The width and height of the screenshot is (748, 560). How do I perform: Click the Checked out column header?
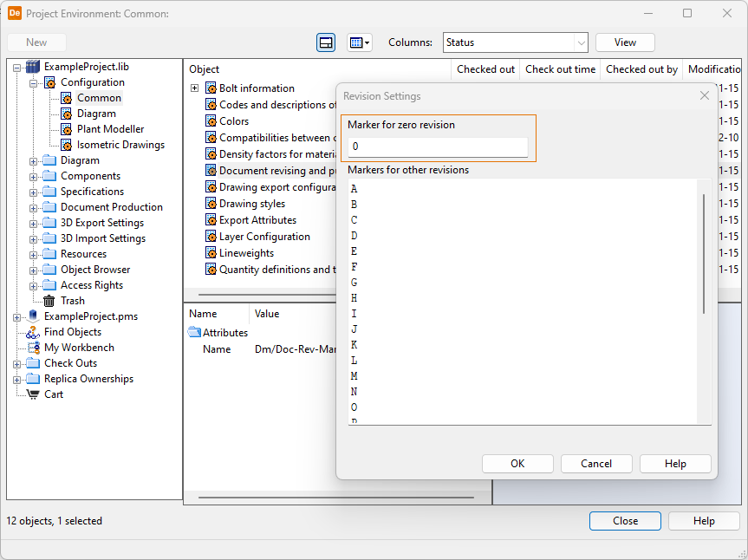click(485, 69)
